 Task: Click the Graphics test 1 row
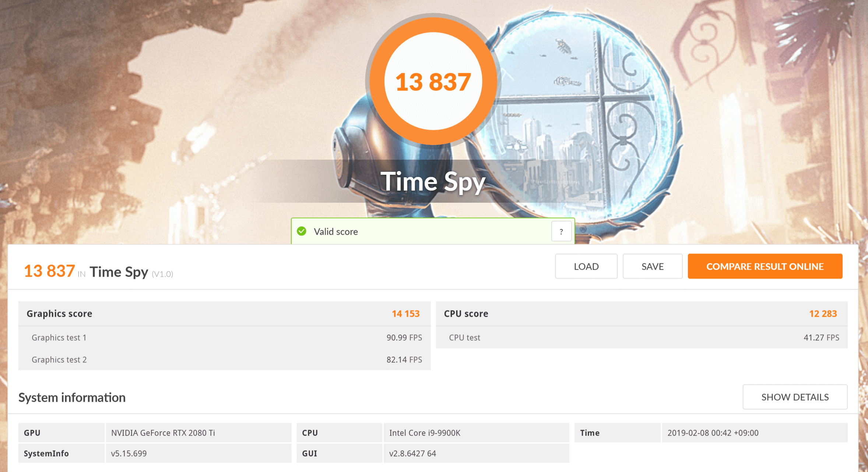point(224,338)
